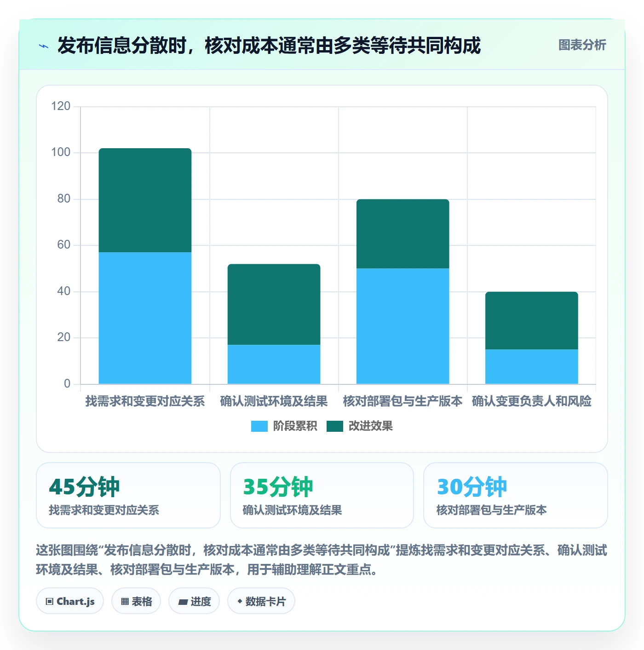Click the y-axis value 80
This screenshot has width=644, height=650.
click(x=63, y=199)
